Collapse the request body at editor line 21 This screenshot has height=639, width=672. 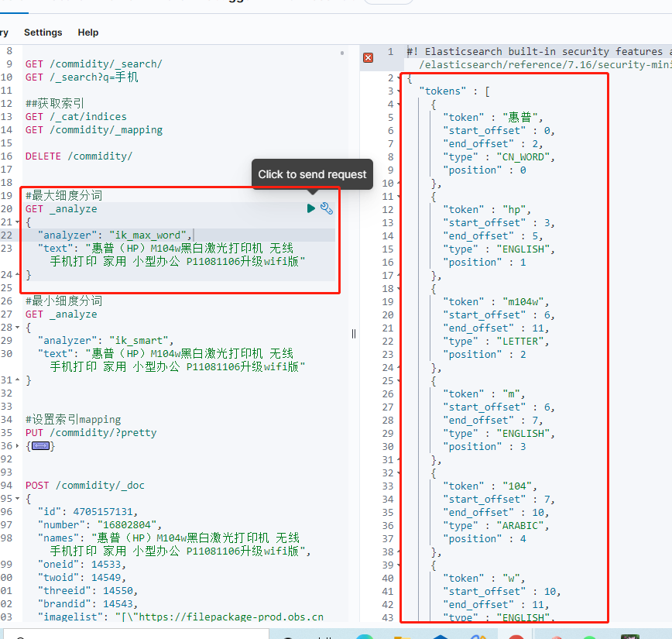click(x=18, y=222)
